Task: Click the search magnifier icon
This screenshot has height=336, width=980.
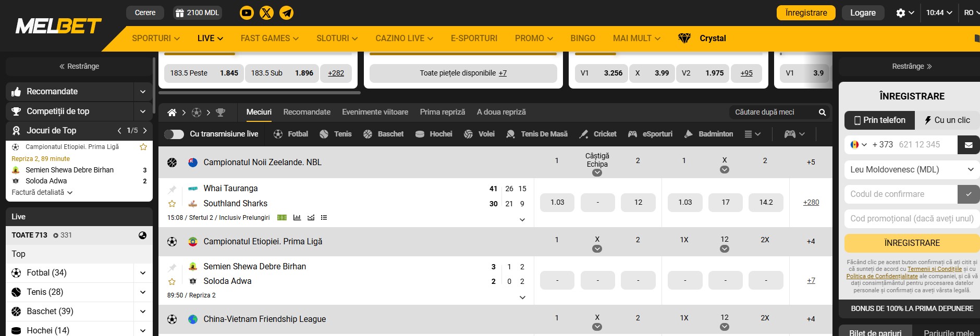Action: tap(822, 113)
